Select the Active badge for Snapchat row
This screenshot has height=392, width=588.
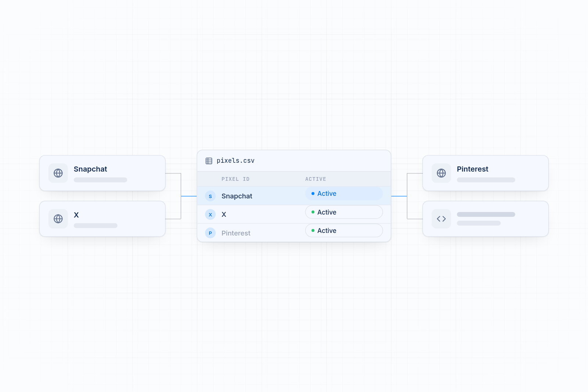[344, 194]
